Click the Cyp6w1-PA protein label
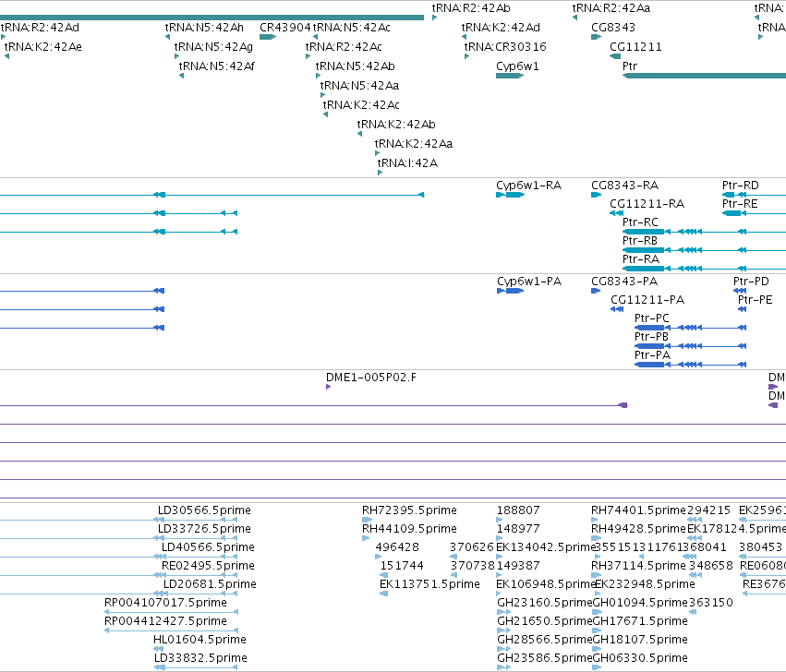786x672 pixels. tap(529, 282)
